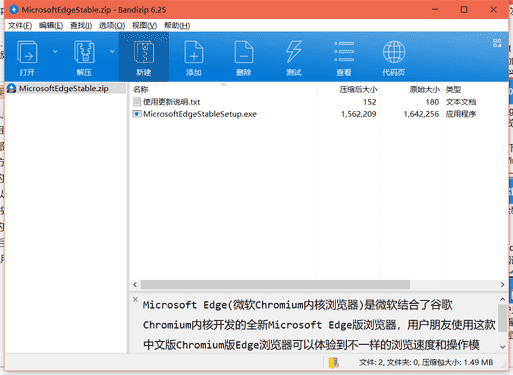Click the file list horizontal scrollbar thumb
Viewport: 513px width, 375px height.
(275, 284)
